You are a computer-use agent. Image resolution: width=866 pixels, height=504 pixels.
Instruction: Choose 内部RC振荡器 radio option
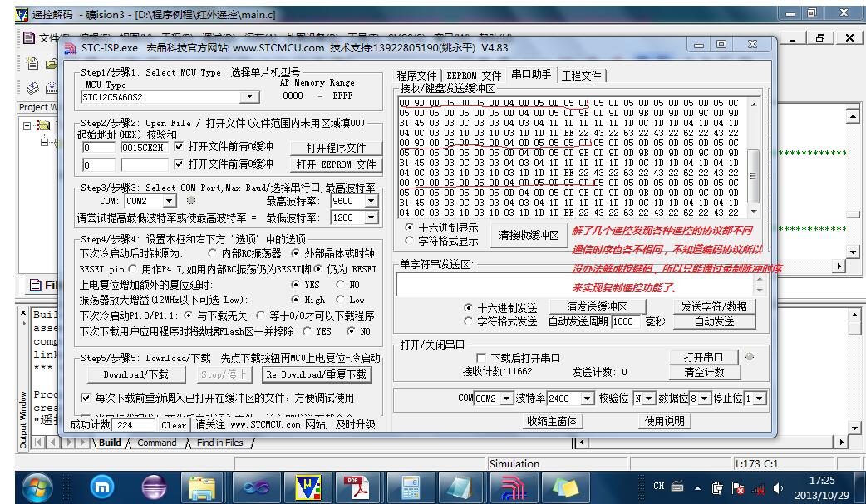point(212,253)
